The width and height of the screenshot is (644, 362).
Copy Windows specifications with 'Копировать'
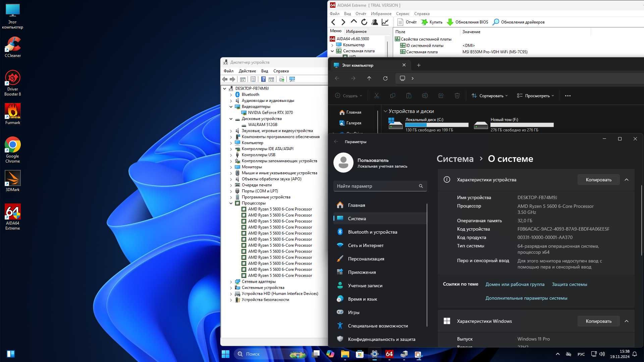pyautogui.click(x=598, y=321)
